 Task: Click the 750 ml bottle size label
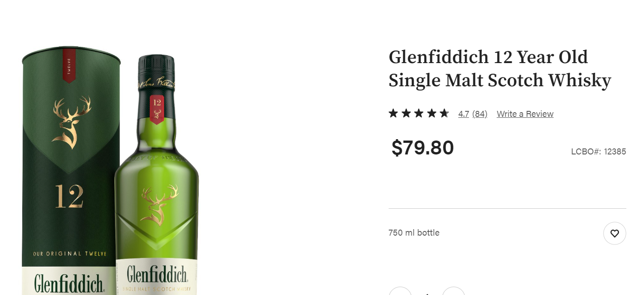[414, 233]
